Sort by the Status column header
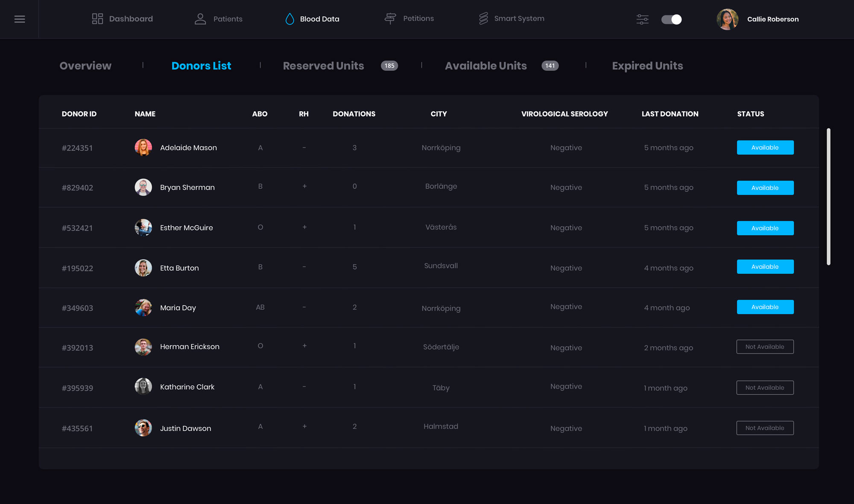 pos(751,114)
